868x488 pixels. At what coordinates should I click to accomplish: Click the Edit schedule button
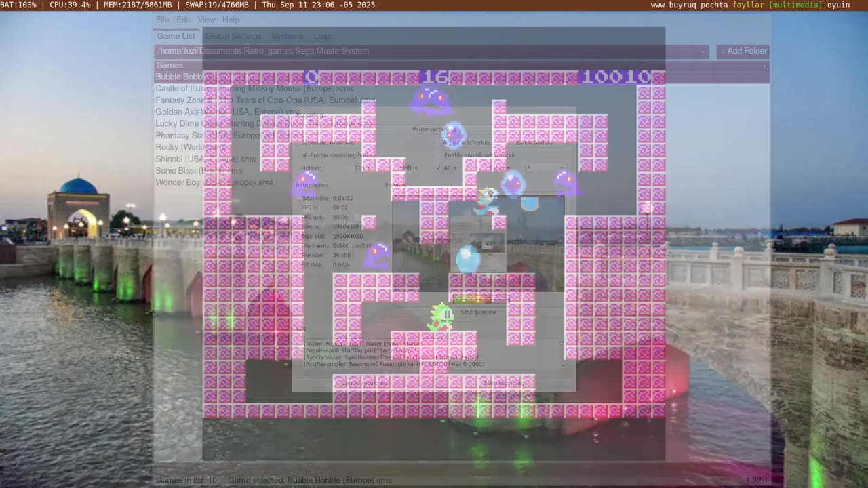(534, 142)
